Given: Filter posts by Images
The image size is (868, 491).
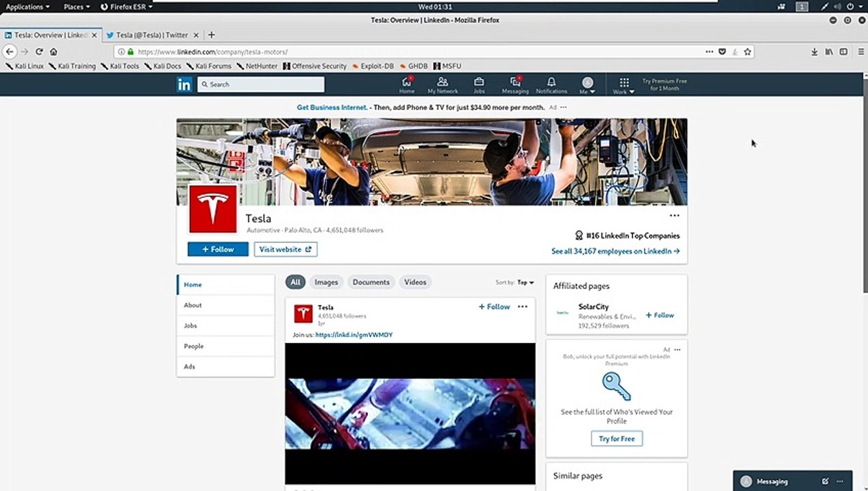Looking at the screenshot, I should point(326,282).
